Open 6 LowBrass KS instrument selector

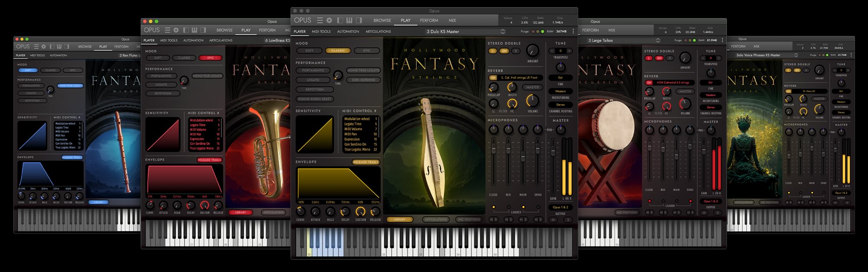pos(278,40)
